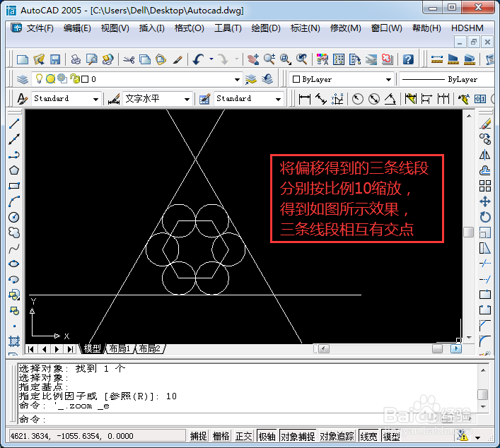Open the 绘图(D) menu
The image size is (500, 448).
pos(266,28)
